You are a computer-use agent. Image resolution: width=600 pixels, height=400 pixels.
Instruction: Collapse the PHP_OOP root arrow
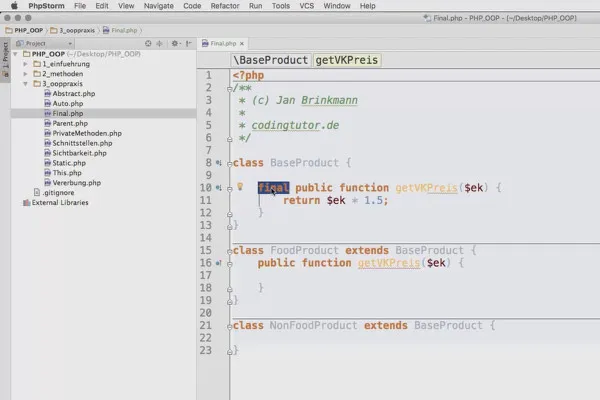pyautogui.click(x=15, y=54)
